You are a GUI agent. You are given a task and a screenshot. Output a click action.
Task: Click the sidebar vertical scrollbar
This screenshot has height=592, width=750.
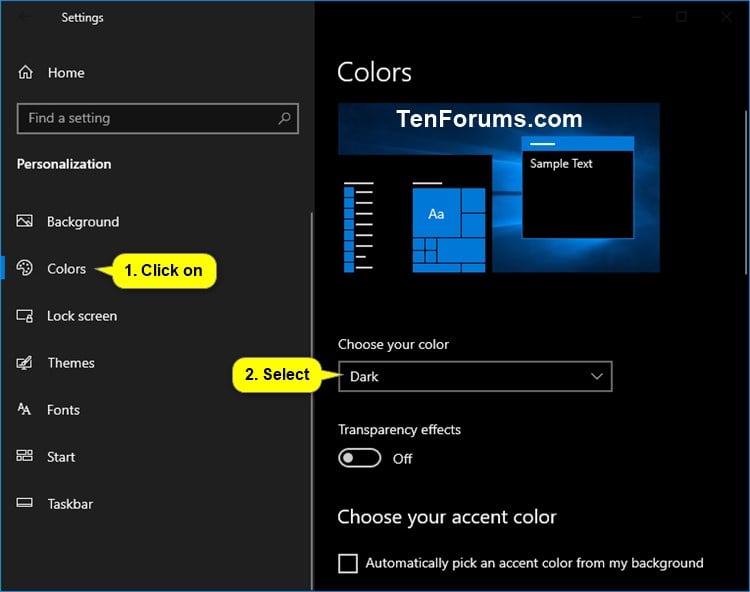point(312,401)
